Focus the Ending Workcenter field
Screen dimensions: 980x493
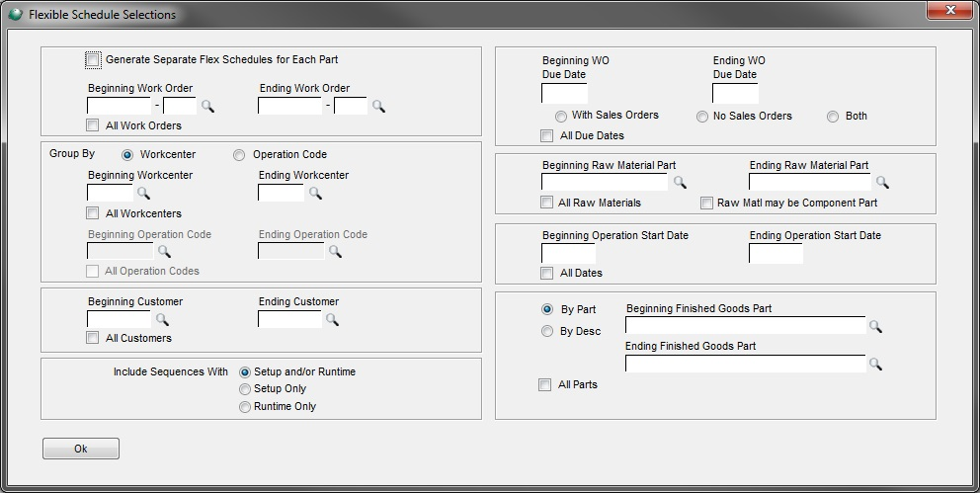(x=282, y=193)
